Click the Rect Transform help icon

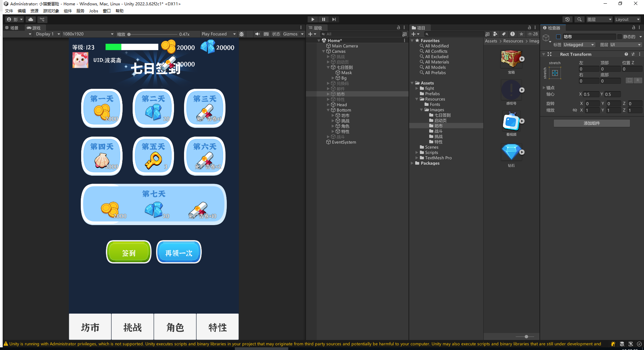626,54
